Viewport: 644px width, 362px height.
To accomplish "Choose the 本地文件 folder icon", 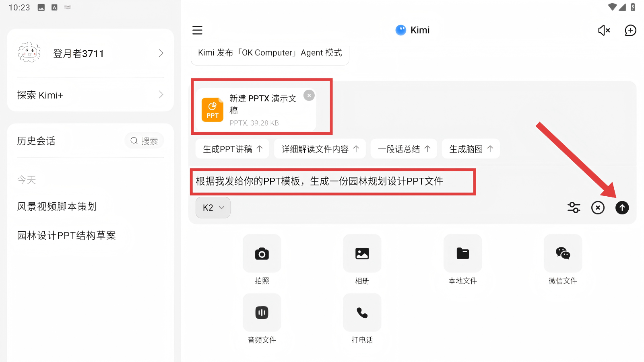I will click(462, 254).
